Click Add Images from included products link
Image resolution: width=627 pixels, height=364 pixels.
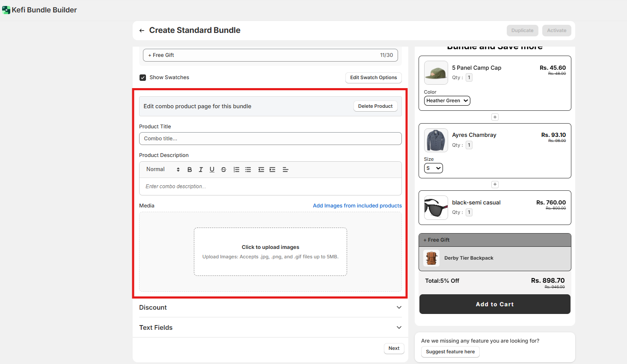tap(357, 206)
